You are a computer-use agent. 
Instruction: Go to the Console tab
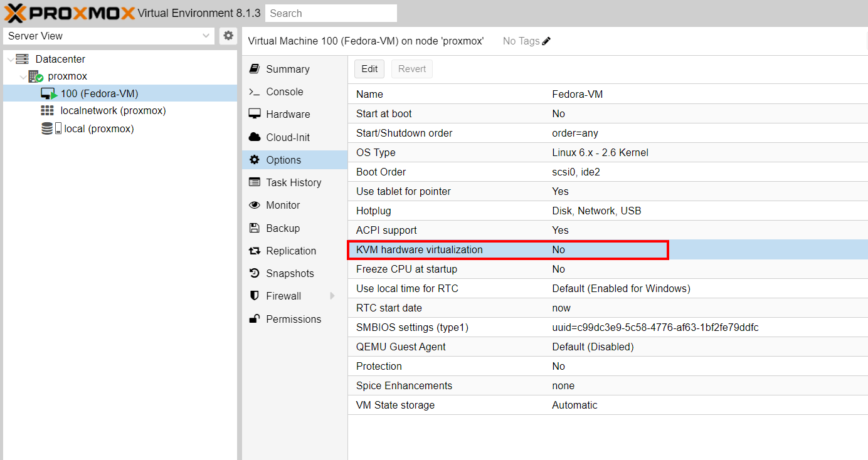(x=284, y=91)
